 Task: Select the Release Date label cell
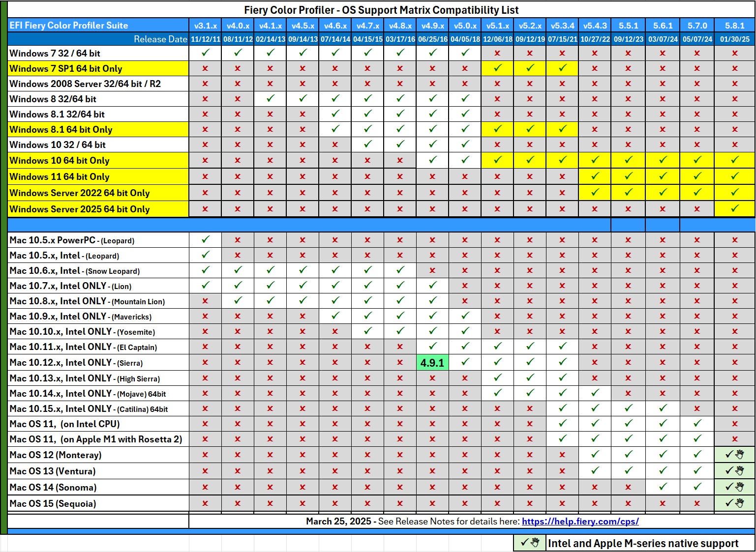tap(160, 39)
